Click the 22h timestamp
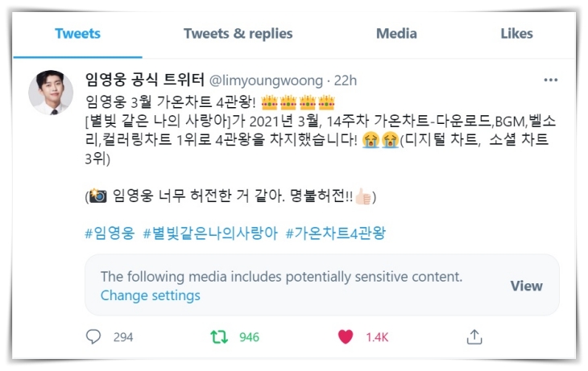This screenshot has width=588, height=371. tap(346, 80)
